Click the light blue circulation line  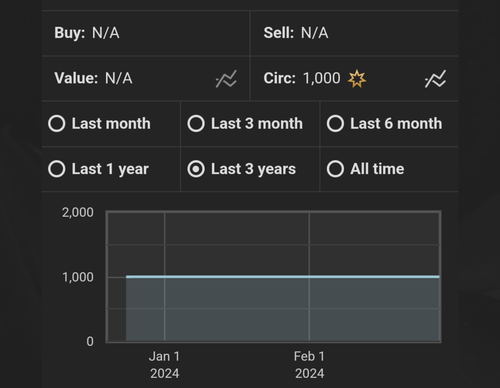pos(283,277)
